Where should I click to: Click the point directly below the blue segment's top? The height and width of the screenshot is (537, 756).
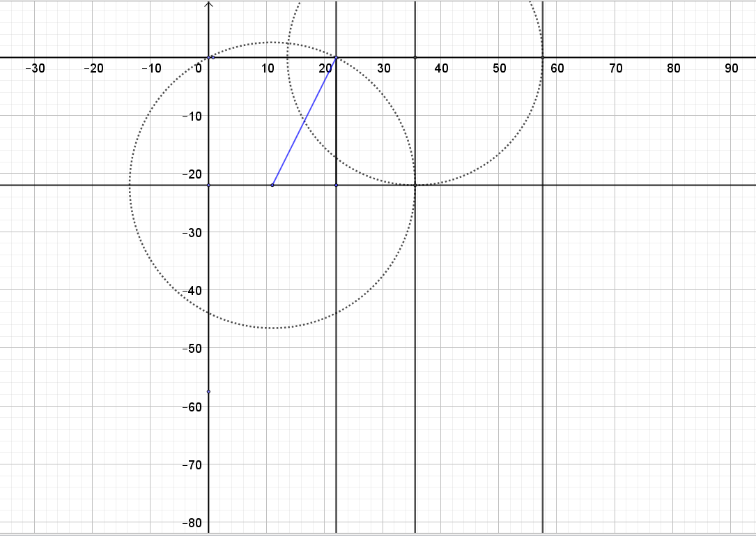point(337,185)
